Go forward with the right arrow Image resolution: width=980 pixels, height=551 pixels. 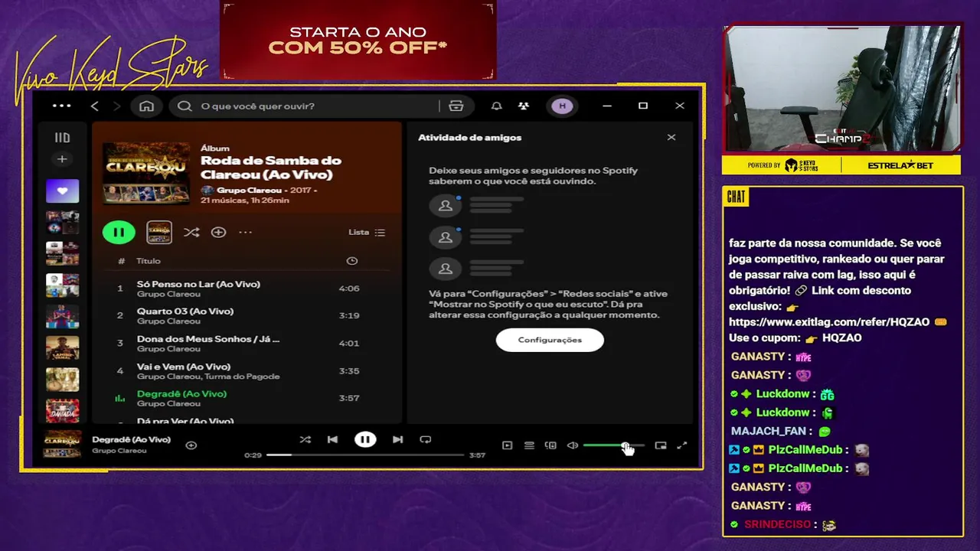tap(116, 106)
